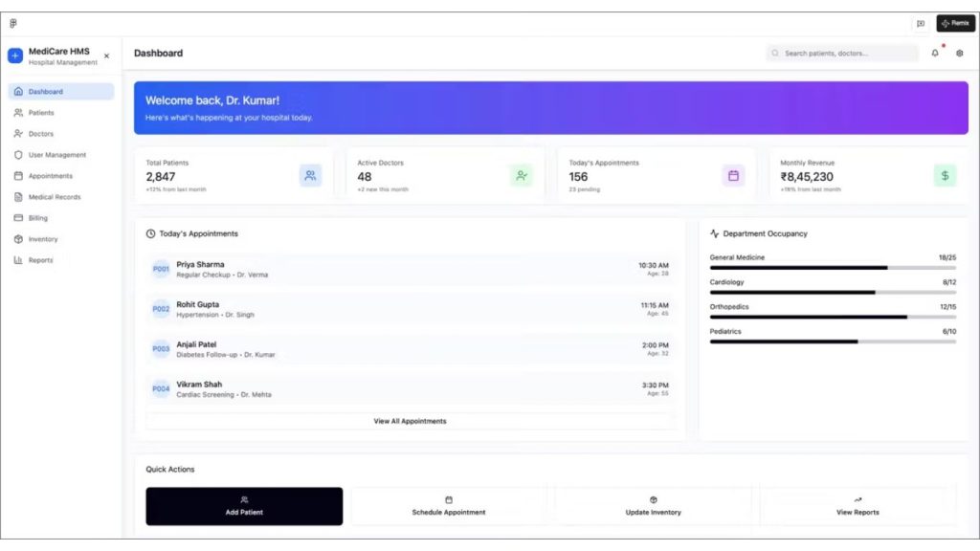Click the Figma logo icon
Image resolution: width=980 pixels, height=551 pixels.
point(13,24)
